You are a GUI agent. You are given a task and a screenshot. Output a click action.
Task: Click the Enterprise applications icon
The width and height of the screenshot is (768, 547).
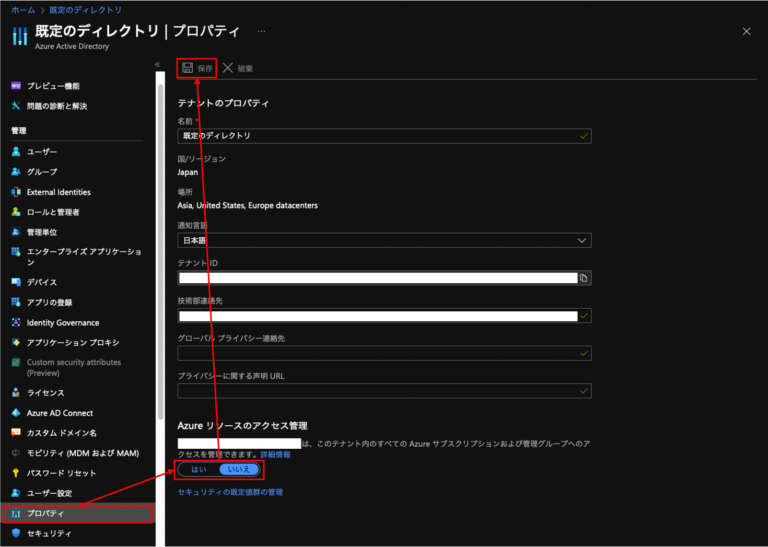coord(16,252)
